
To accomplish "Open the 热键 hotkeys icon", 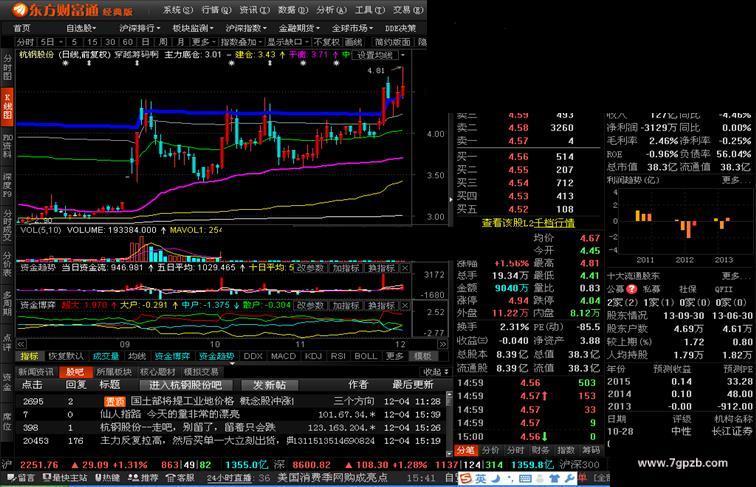I will pyautogui.click(x=98, y=478).
